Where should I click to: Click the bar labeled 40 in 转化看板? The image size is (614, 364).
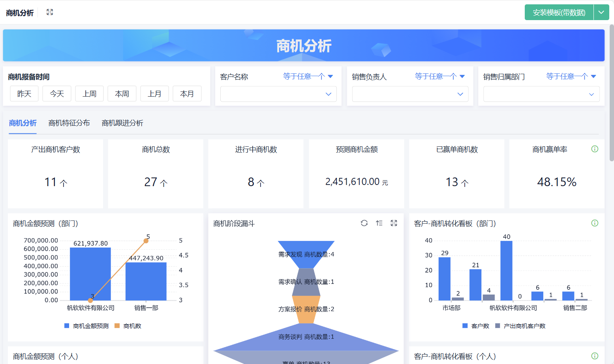coord(507,271)
